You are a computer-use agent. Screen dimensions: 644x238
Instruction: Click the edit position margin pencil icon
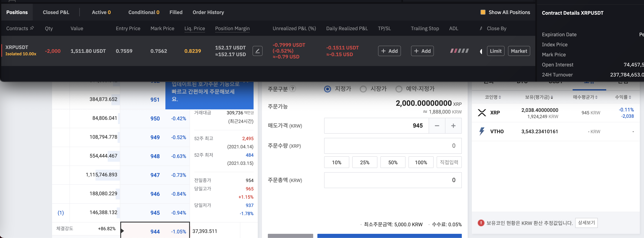pyautogui.click(x=257, y=51)
